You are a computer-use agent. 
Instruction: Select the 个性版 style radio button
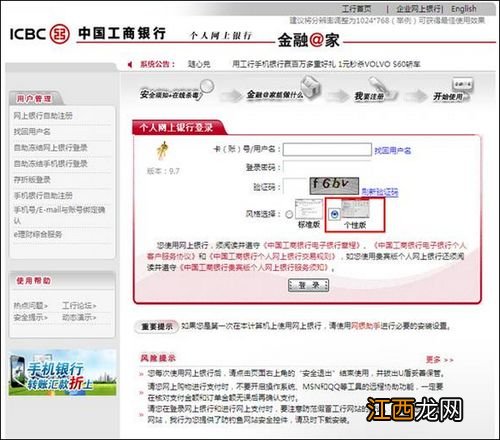point(334,214)
